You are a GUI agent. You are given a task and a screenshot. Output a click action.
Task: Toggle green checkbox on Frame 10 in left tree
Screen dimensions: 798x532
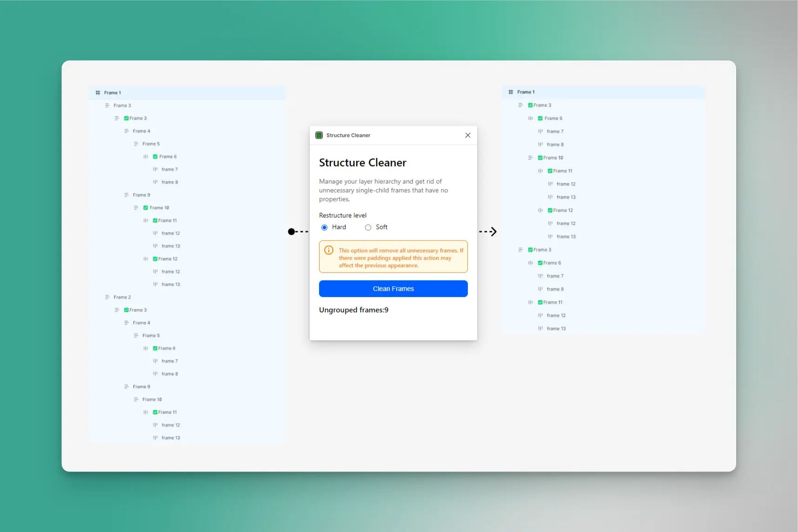click(146, 208)
